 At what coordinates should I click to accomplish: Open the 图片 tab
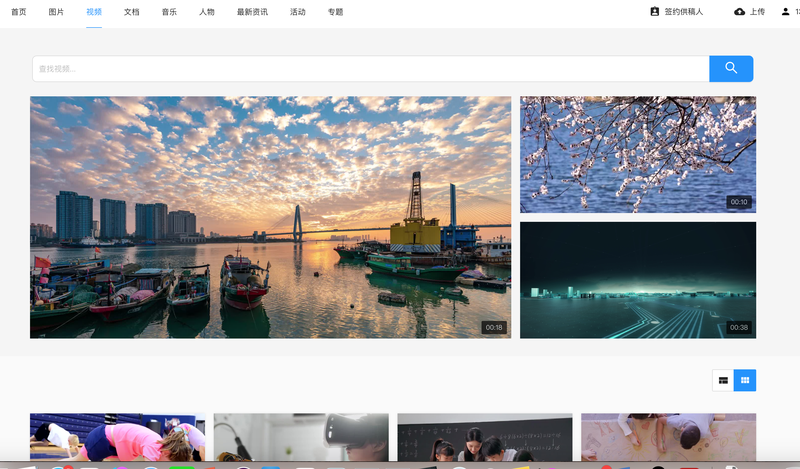(56, 12)
